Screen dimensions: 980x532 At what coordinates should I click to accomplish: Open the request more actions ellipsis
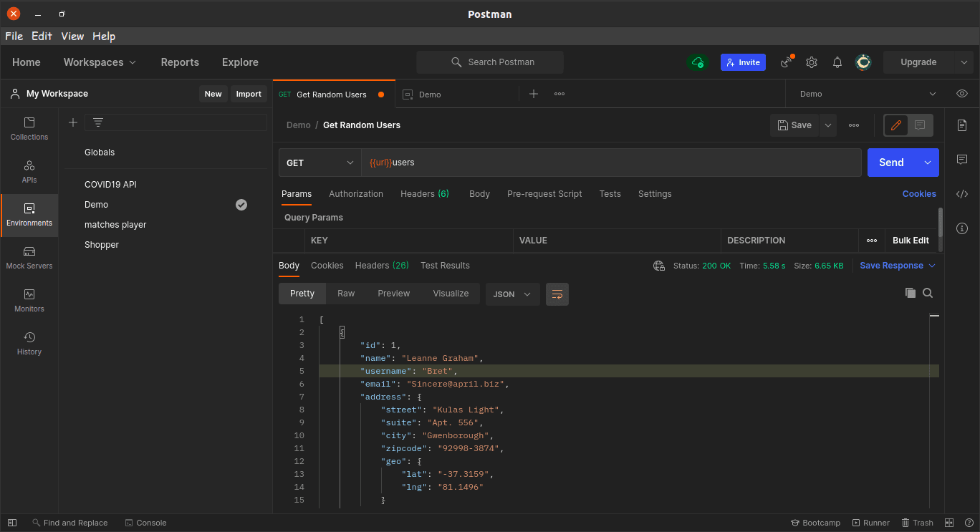pyautogui.click(x=854, y=125)
